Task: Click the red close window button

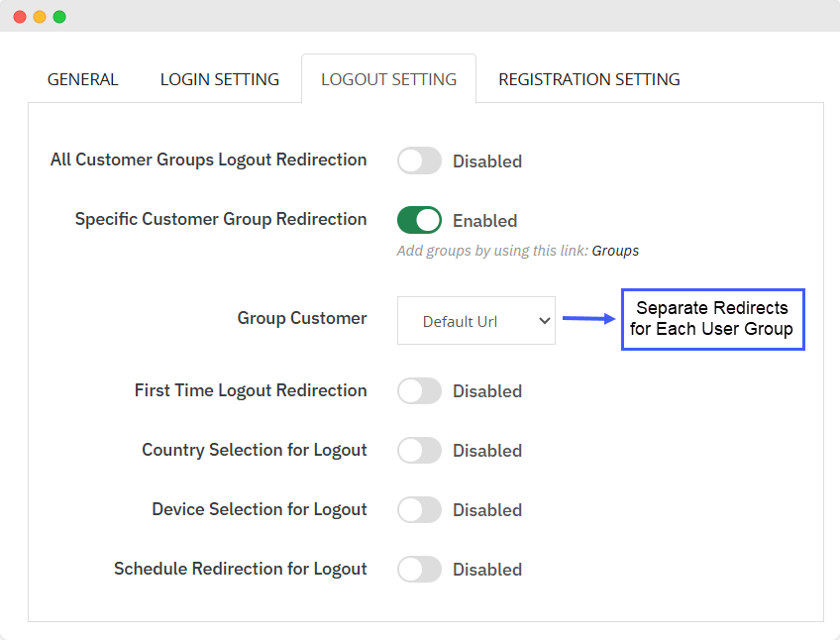Action: tap(20, 17)
